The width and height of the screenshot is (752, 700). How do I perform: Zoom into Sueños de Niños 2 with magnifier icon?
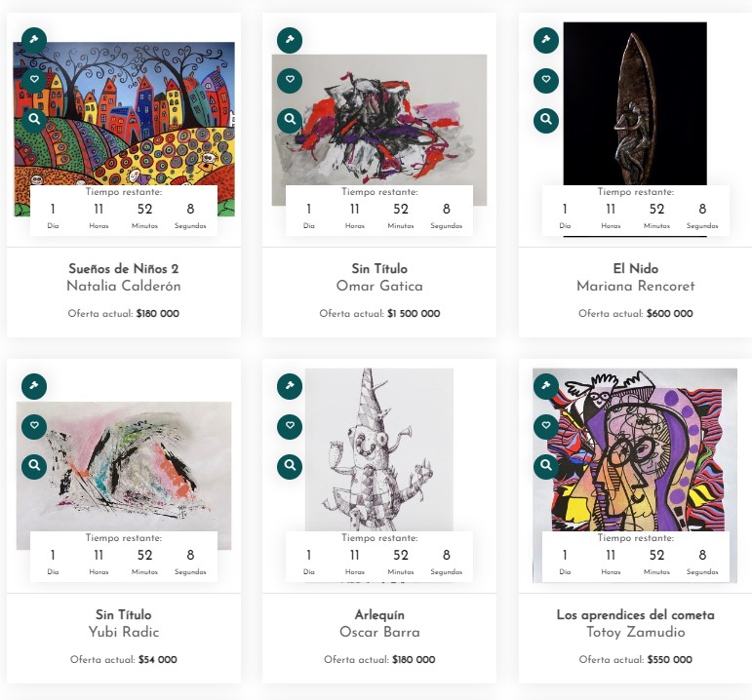click(34, 120)
